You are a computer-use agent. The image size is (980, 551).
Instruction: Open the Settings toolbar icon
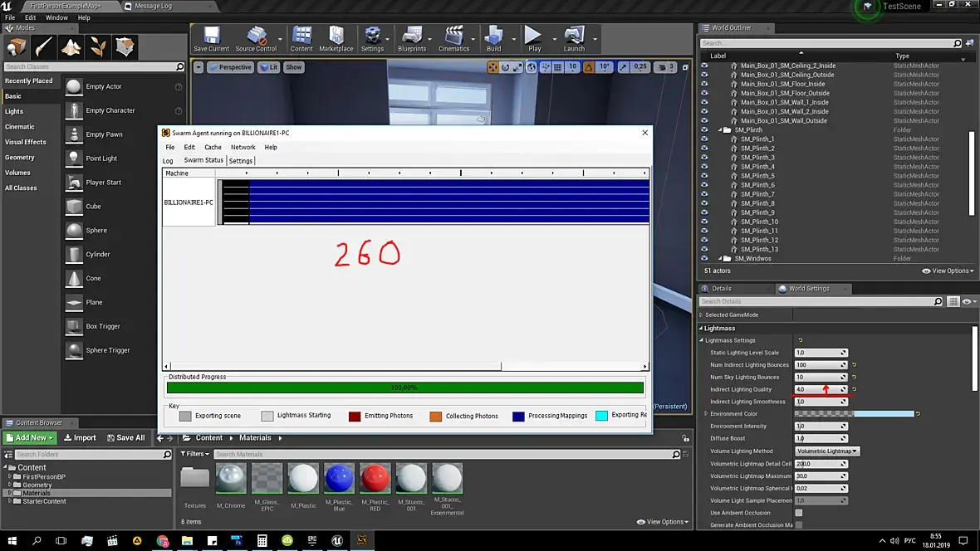[373, 39]
